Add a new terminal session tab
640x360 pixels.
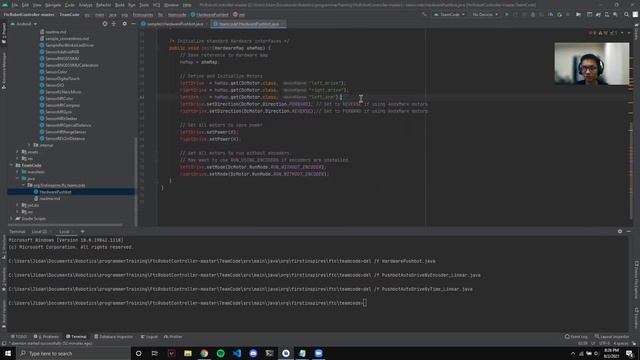[82, 231]
